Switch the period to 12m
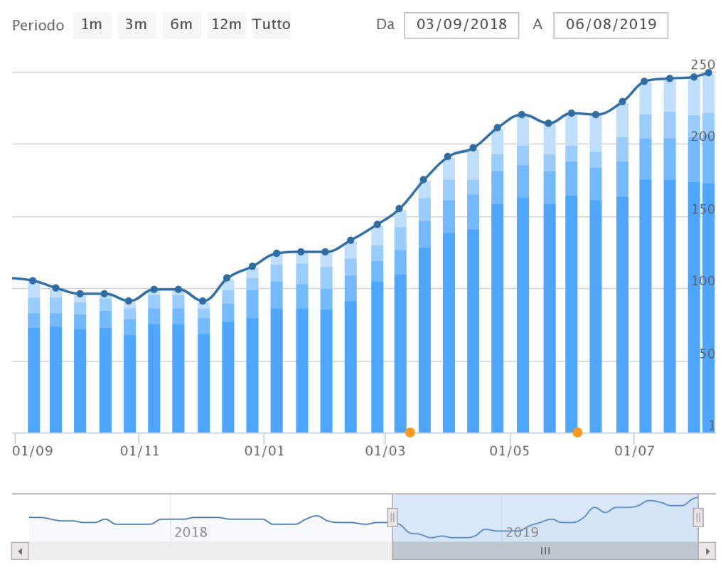 point(227,25)
